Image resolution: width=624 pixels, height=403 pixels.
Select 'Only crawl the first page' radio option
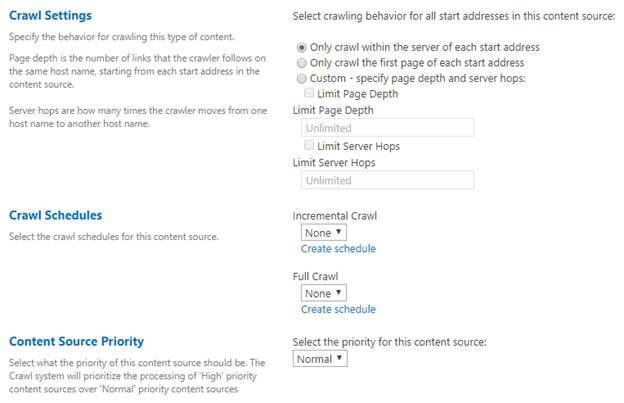click(303, 63)
